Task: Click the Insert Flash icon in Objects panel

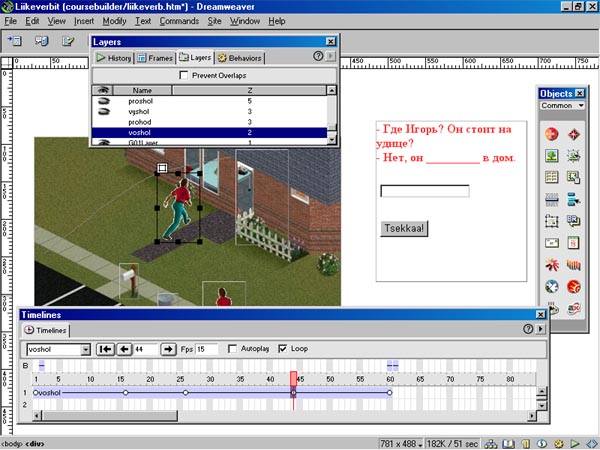Action: tap(551, 265)
